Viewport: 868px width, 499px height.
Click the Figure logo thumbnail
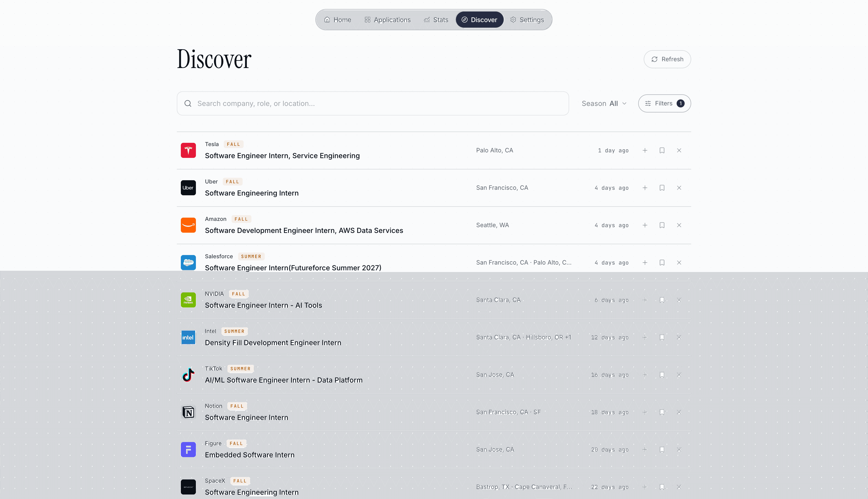point(188,449)
